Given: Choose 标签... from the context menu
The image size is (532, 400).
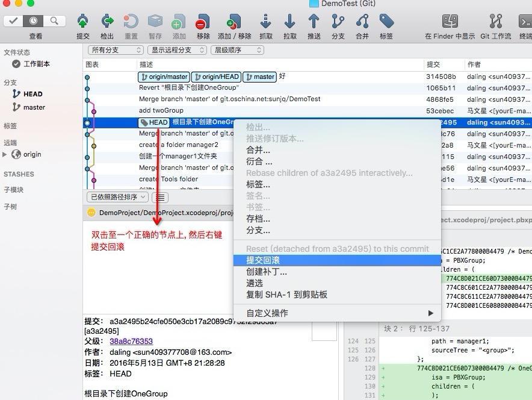Looking at the screenshot, I should pyautogui.click(x=337, y=184).
